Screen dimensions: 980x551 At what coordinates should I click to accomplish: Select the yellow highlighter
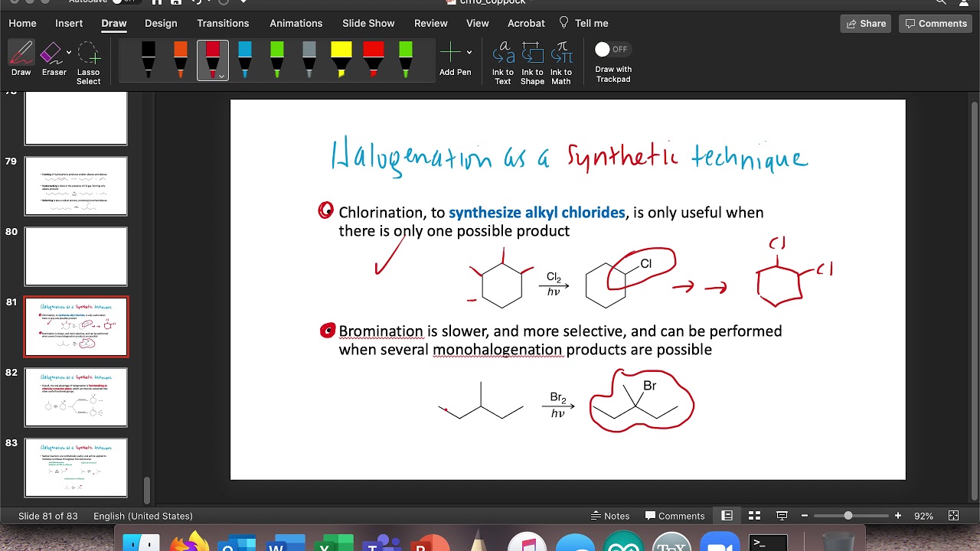(341, 60)
